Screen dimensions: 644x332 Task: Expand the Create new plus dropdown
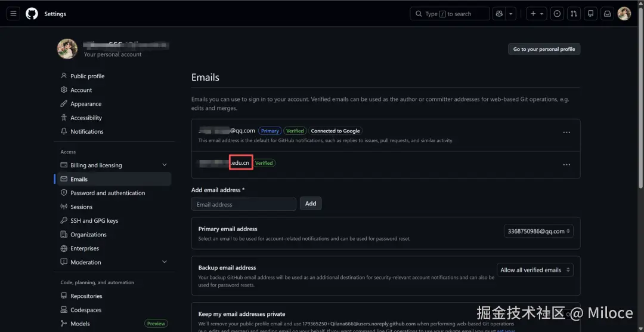(x=536, y=14)
